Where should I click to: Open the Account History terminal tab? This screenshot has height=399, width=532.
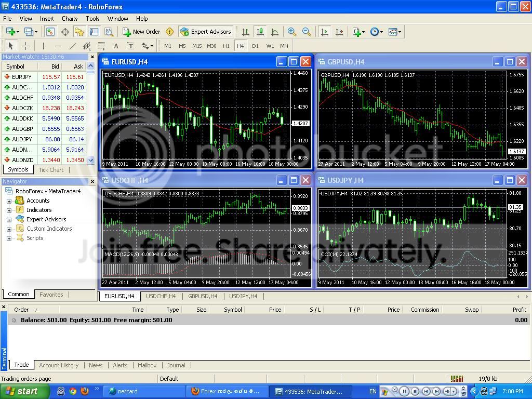[59, 365]
